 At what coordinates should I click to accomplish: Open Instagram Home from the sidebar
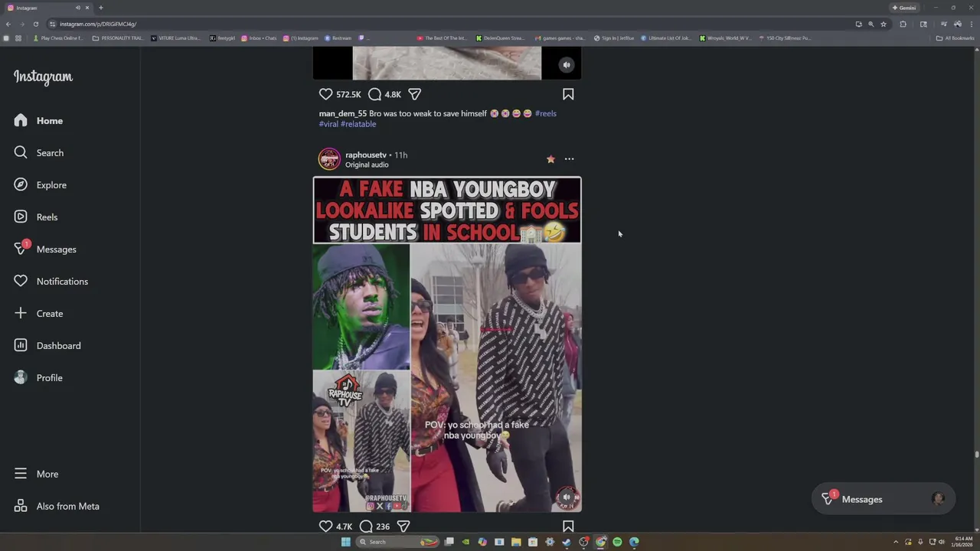(x=38, y=121)
